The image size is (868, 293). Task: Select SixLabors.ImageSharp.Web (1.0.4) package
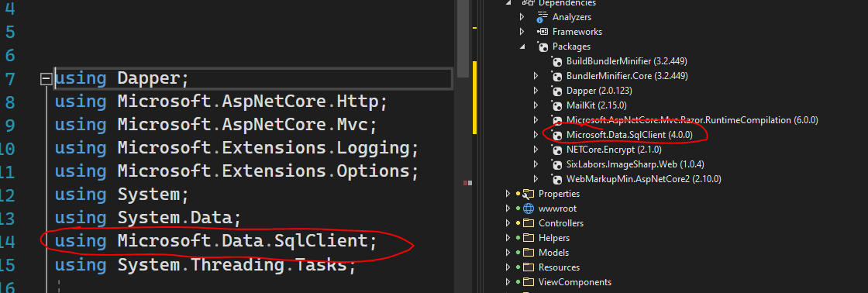click(x=635, y=164)
